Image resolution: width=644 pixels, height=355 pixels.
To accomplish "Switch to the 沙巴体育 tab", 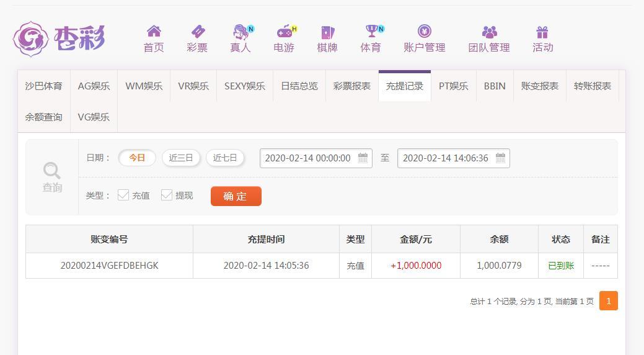I will (44, 86).
